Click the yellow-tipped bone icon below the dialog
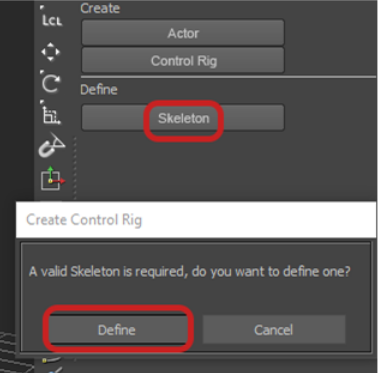Screen dimensions: 378x373 50,359
